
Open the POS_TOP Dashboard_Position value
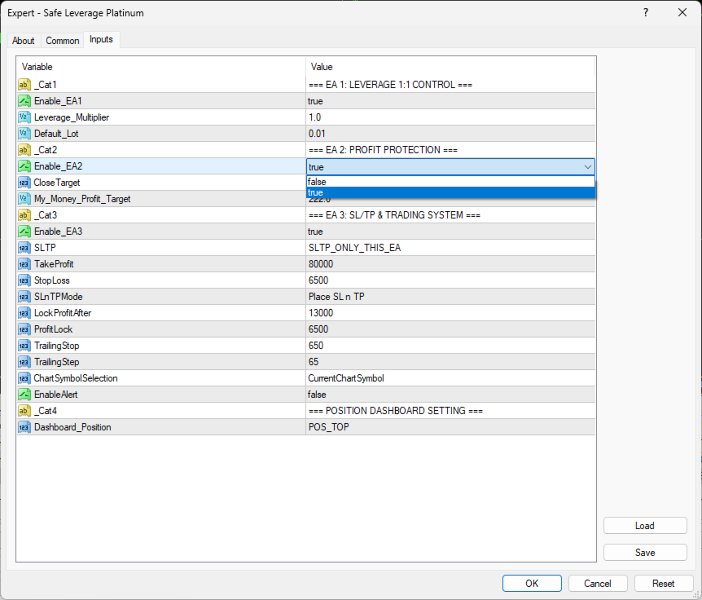pyautogui.click(x=450, y=427)
